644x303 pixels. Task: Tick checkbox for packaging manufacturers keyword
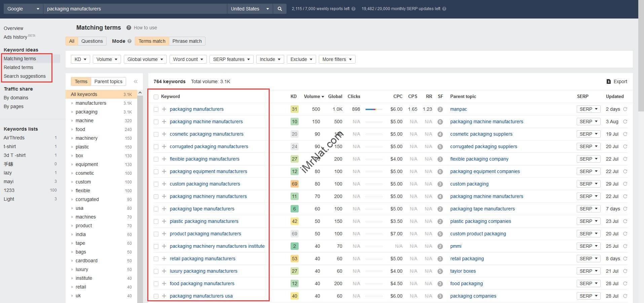coord(156,109)
